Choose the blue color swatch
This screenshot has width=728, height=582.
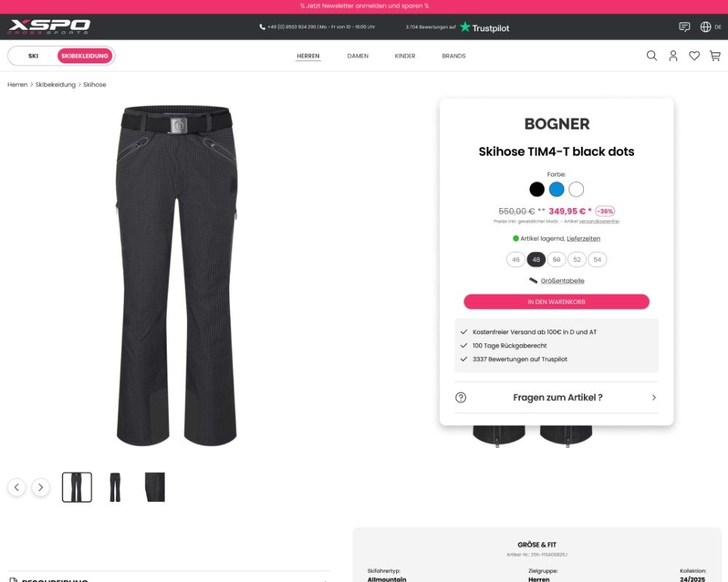(556, 189)
